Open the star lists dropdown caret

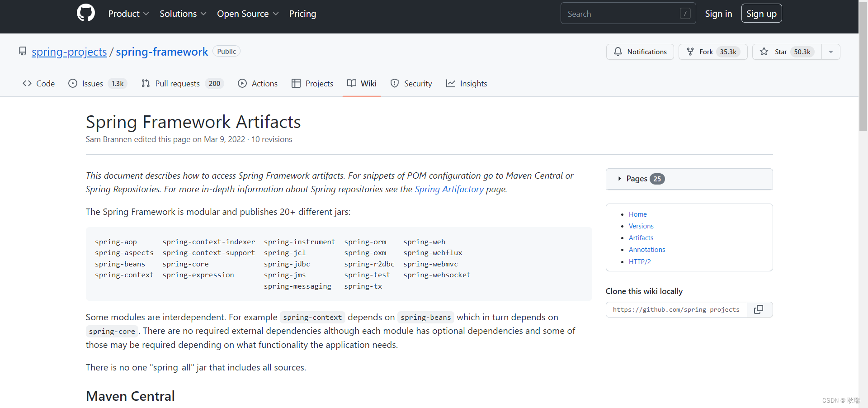(831, 52)
